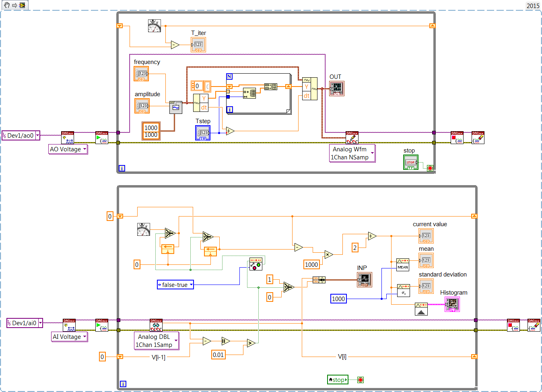Select the DAQmx Write node

pos(352,138)
